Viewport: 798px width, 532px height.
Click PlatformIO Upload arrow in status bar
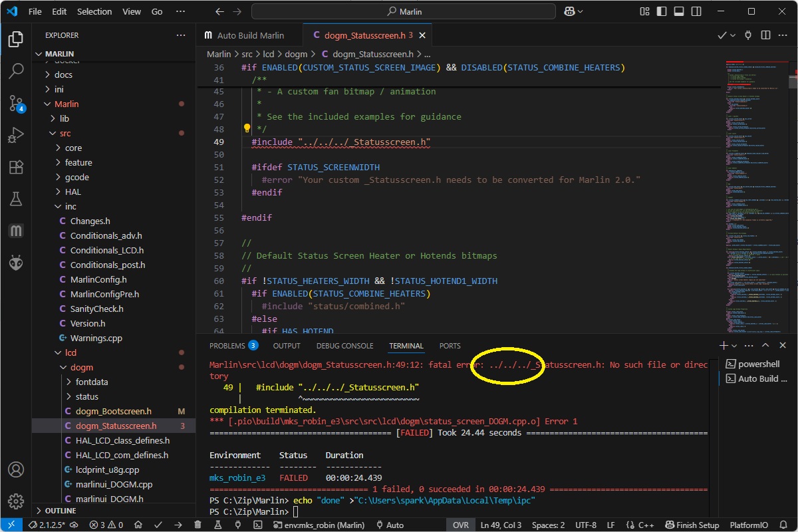click(179, 525)
